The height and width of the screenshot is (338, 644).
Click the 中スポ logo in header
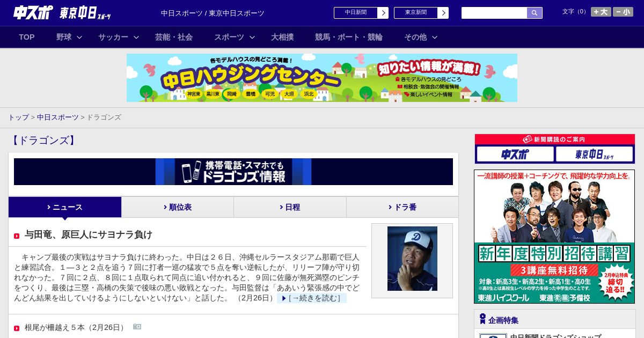coord(33,12)
